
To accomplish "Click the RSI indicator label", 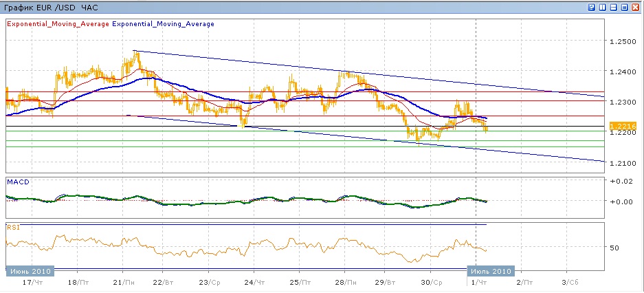I will (x=13, y=226).
